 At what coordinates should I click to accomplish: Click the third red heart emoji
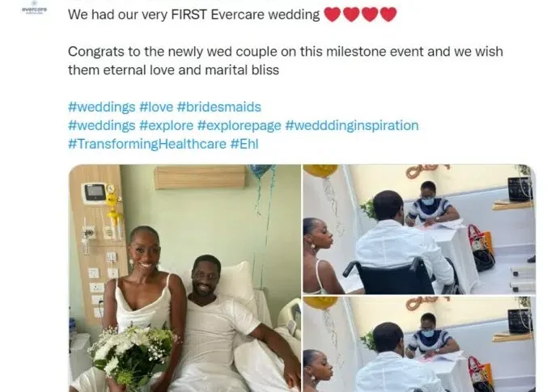pyautogui.click(x=370, y=15)
